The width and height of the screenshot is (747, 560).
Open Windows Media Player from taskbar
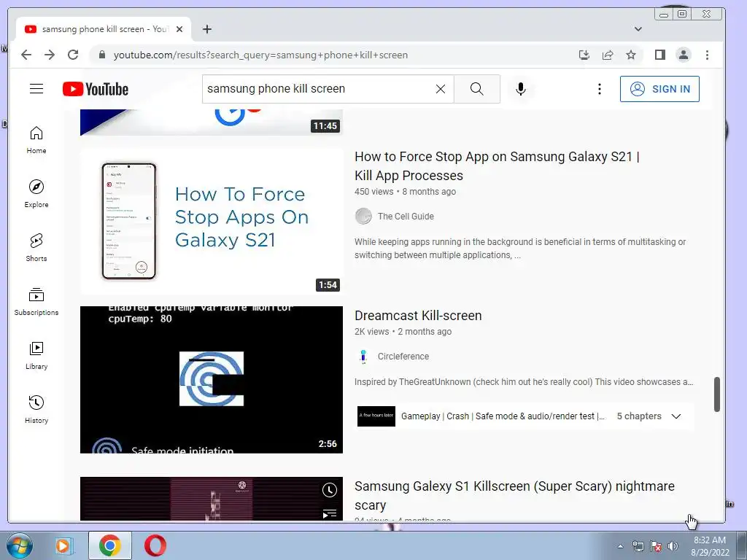tap(63, 545)
